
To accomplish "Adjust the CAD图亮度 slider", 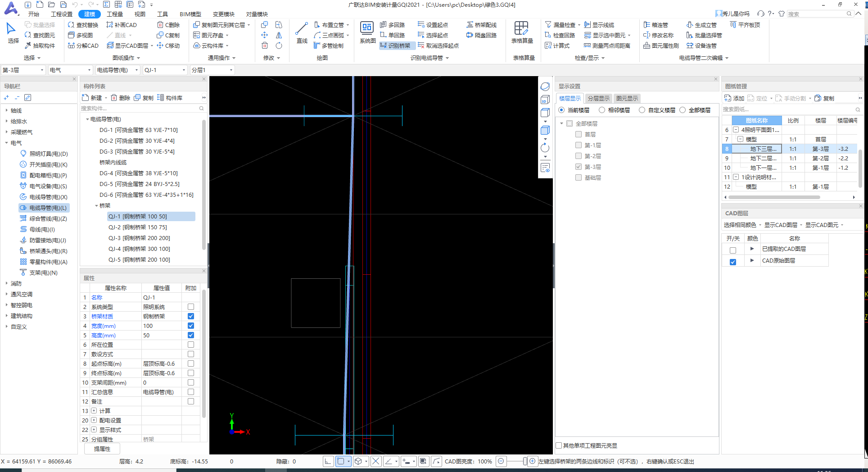I will click(x=525, y=461).
